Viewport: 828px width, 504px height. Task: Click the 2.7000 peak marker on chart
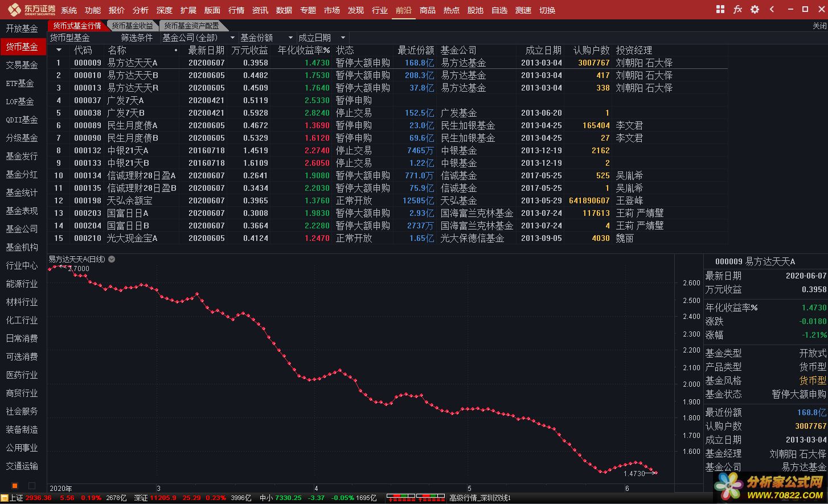79,269
